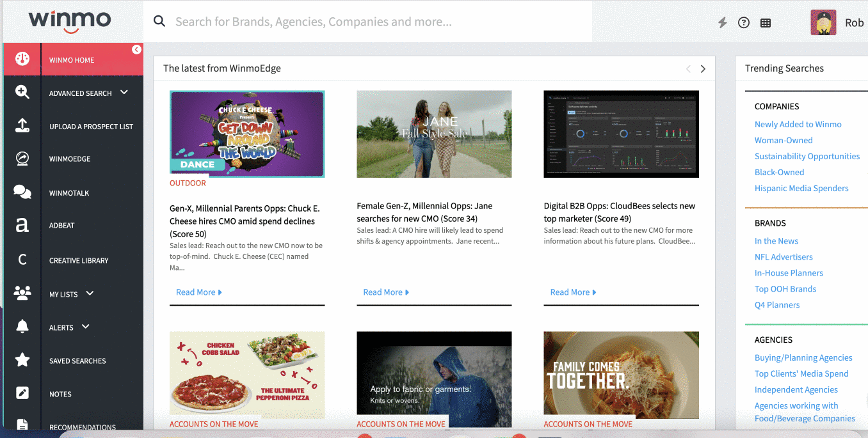Click the Alerts bell icon

coord(22,326)
